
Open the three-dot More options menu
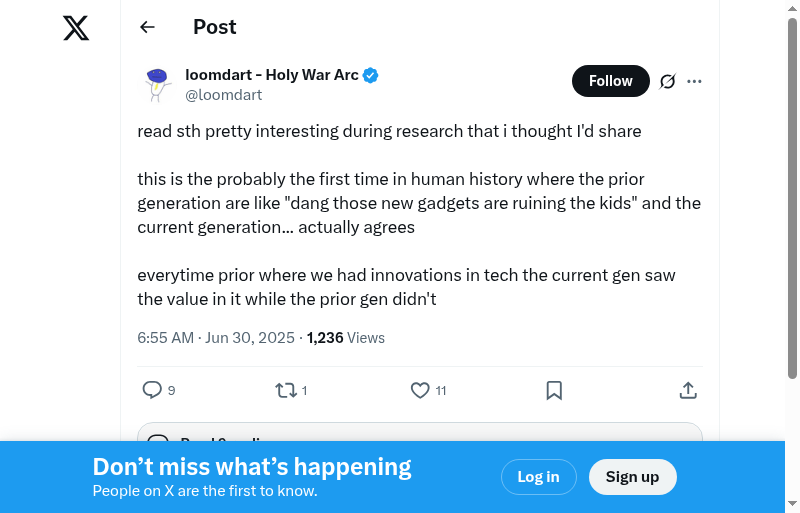[x=695, y=81]
